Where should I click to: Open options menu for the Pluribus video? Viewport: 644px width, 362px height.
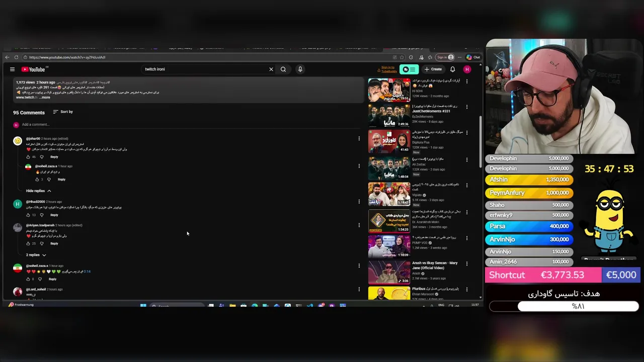pyautogui.click(x=466, y=290)
